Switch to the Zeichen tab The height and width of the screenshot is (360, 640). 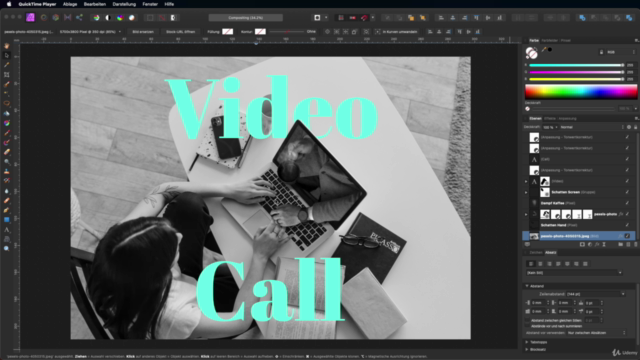pos(536,253)
